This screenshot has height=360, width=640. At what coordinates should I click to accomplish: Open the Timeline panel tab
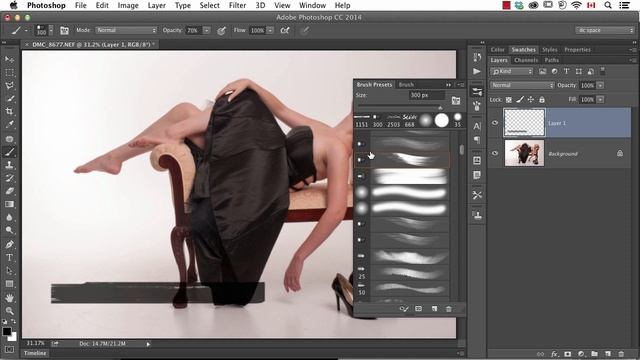pyautogui.click(x=35, y=353)
